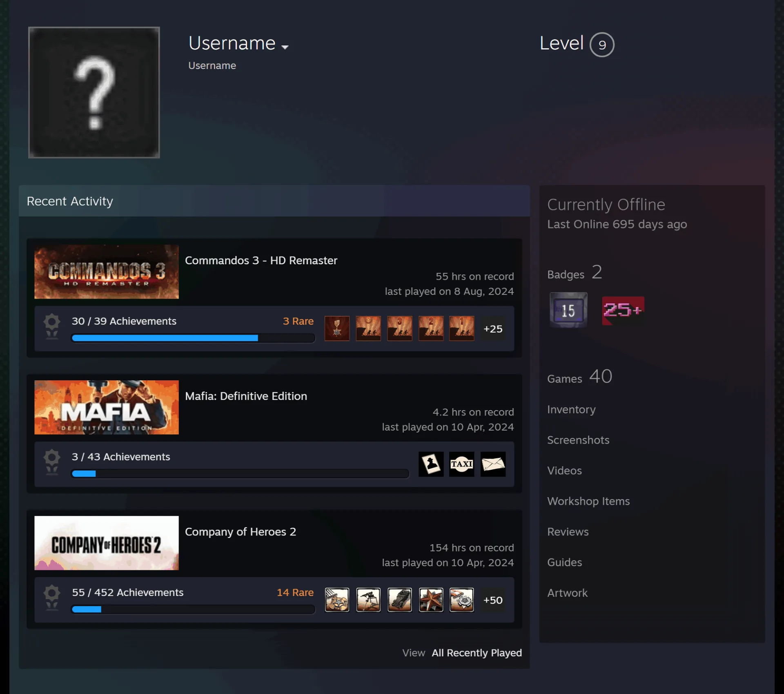
Task: Open the Games 40 list link
Action: point(580,377)
